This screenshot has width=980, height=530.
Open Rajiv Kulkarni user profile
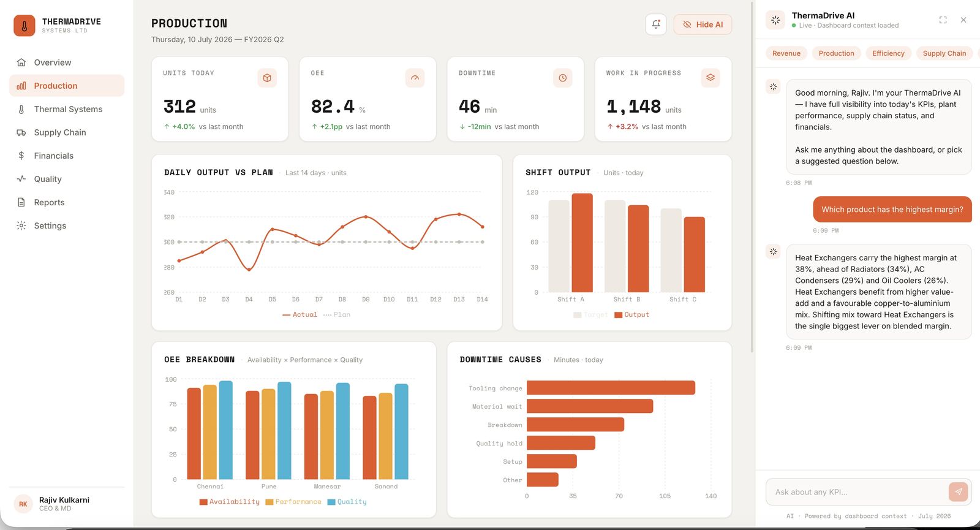point(67,504)
